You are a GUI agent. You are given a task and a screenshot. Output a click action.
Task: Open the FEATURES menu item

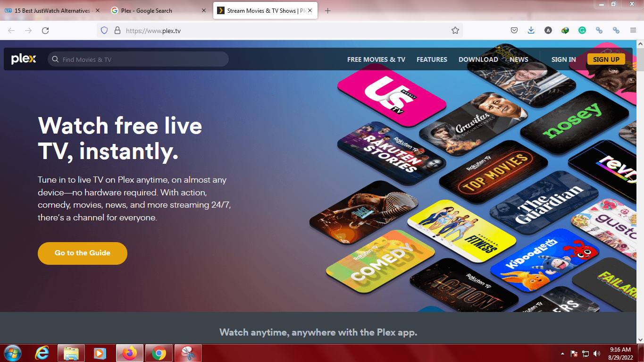pos(432,59)
